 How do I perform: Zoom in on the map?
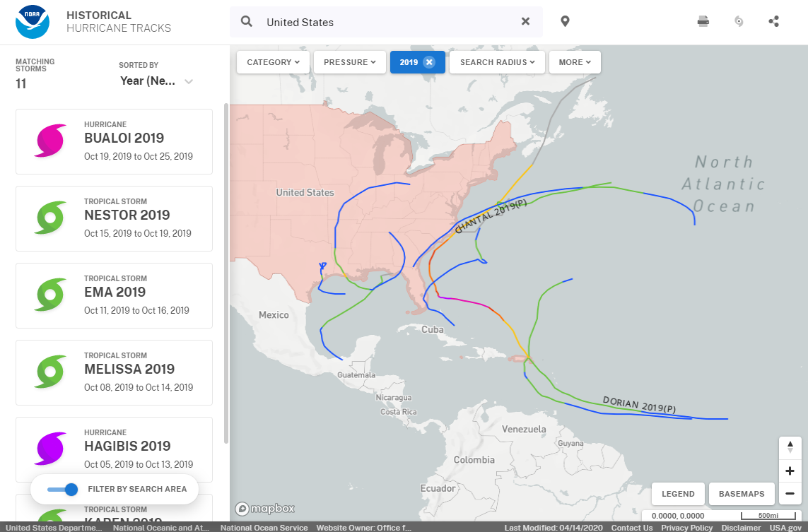790,471
